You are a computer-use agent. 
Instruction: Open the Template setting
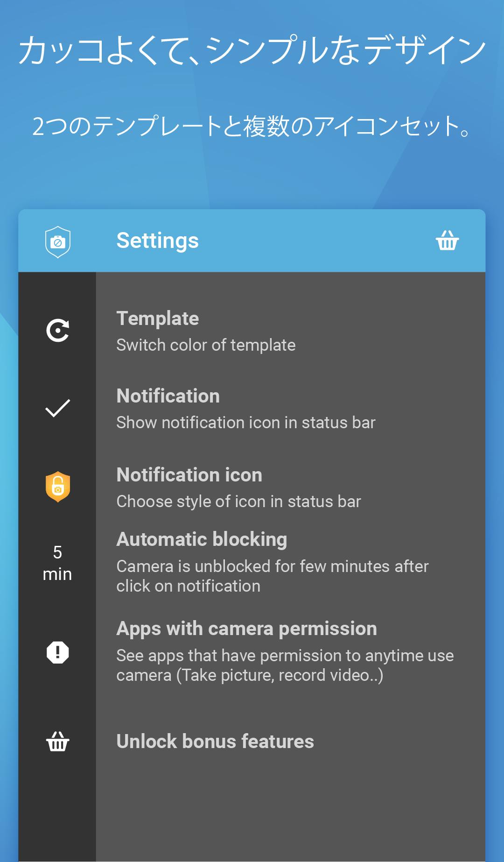click(x=158, y=318)
